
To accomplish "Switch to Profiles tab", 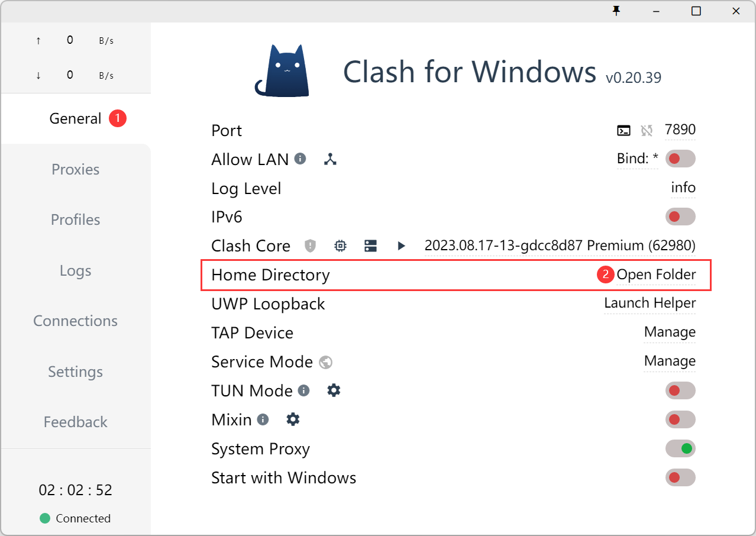I will click(x=76, y=219).
